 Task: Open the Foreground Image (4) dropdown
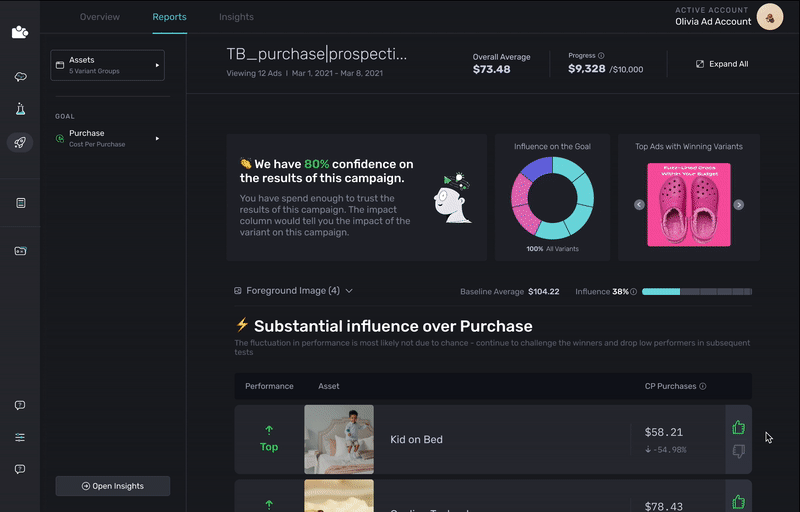point(293,291)
